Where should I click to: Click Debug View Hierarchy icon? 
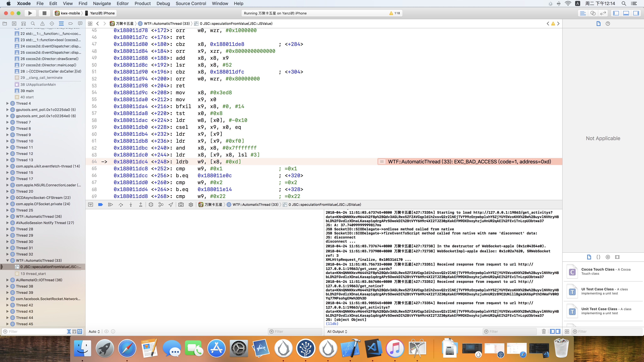click(151, 205)
